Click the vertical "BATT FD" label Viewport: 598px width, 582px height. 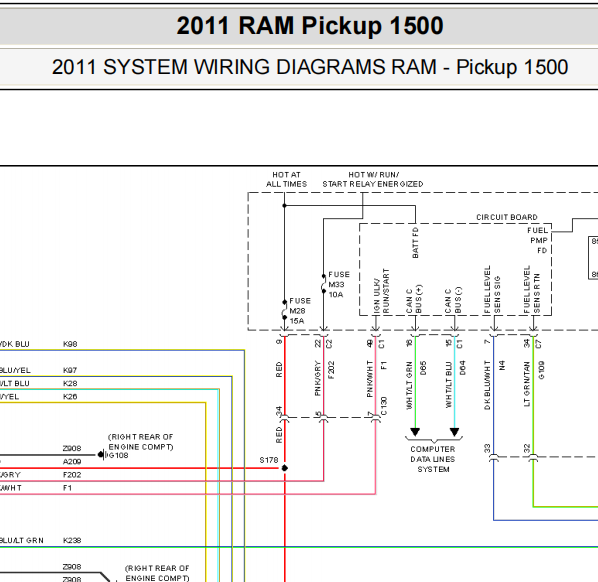coord(415,243)
